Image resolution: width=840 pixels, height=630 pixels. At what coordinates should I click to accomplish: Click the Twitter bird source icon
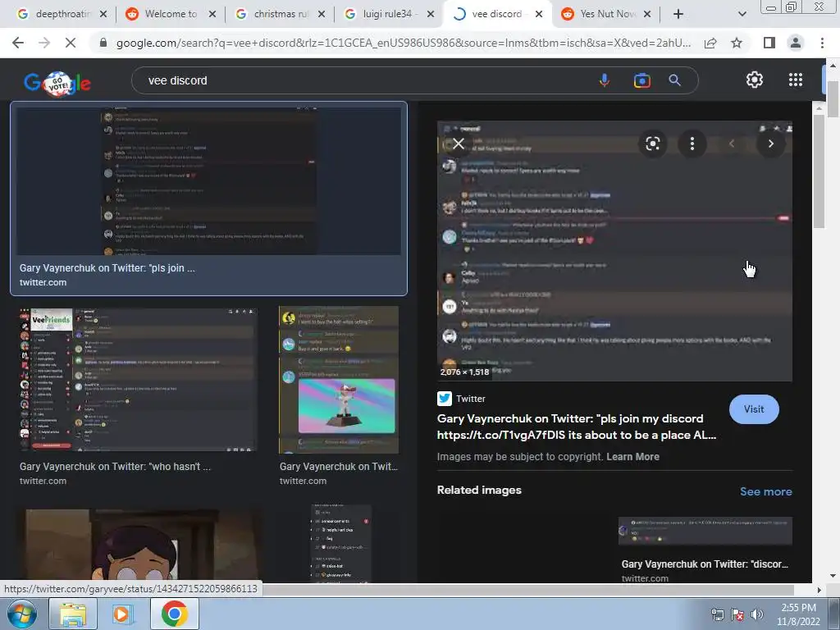click(x=444, y=399)
